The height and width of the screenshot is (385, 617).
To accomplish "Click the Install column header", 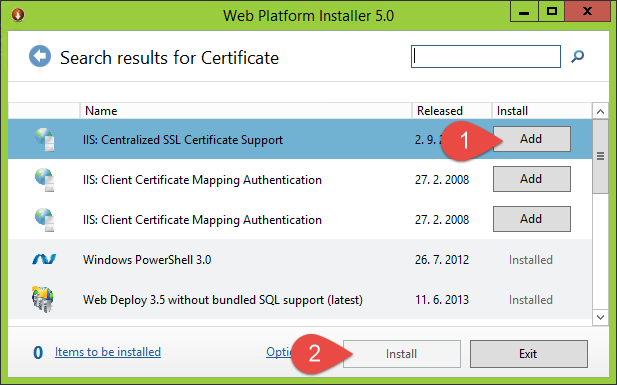I will click(x=541, y=111).
